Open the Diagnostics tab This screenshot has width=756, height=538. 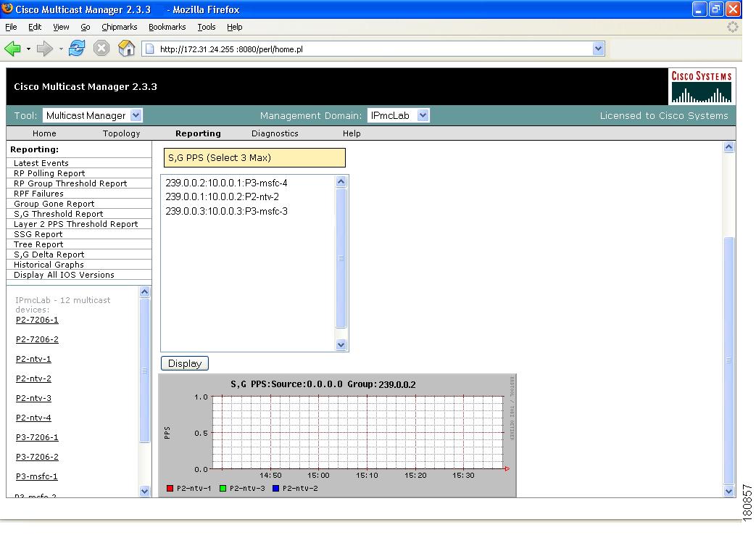[275, 133]
